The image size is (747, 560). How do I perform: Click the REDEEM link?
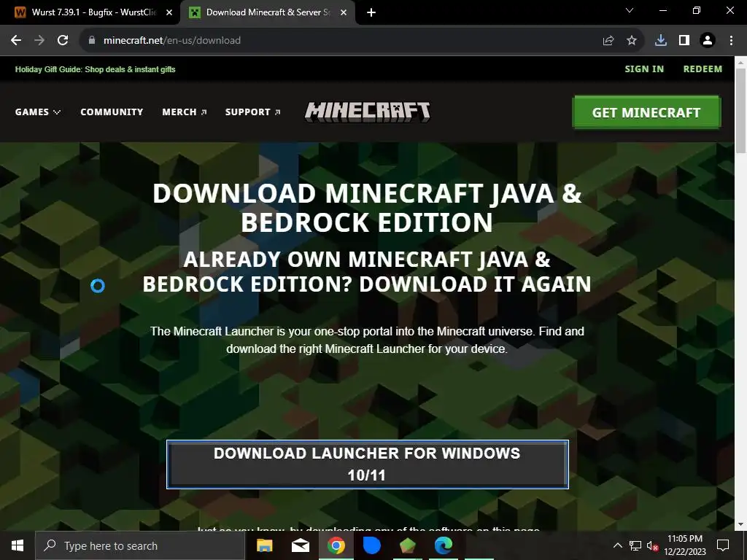(703, 69)
